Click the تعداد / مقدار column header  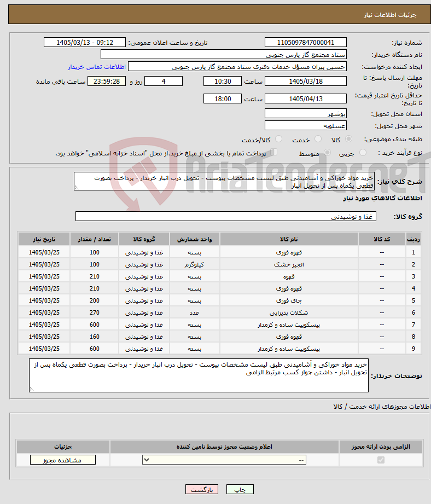pyautogui.click(x=95, y=239)
